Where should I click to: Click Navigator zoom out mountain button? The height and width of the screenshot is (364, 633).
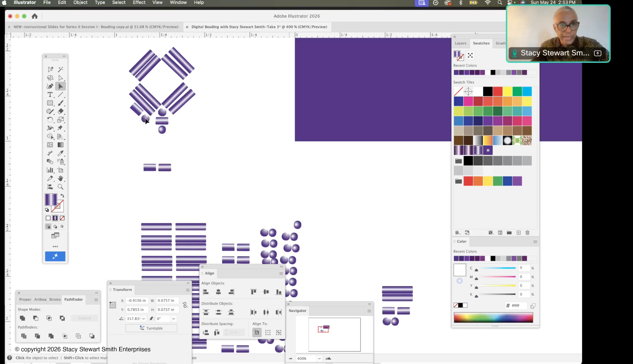point(291,359)
